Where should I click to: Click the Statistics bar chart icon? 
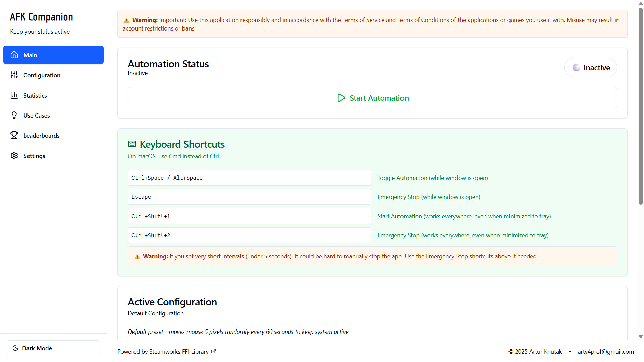coord(14,95)
